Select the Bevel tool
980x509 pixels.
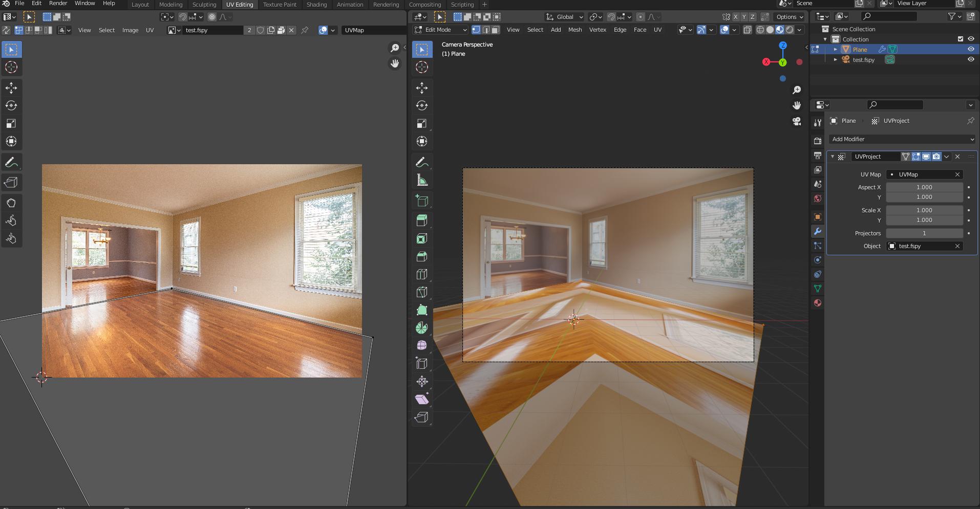422,256
